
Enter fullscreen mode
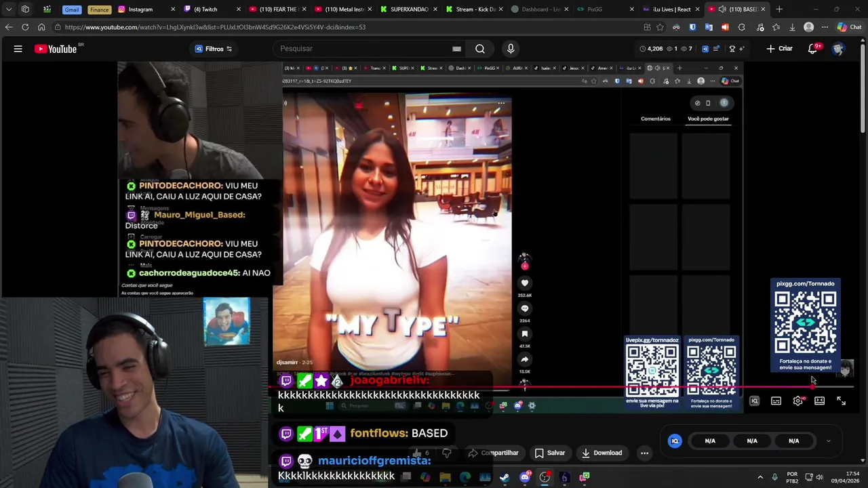click(841, 401)
